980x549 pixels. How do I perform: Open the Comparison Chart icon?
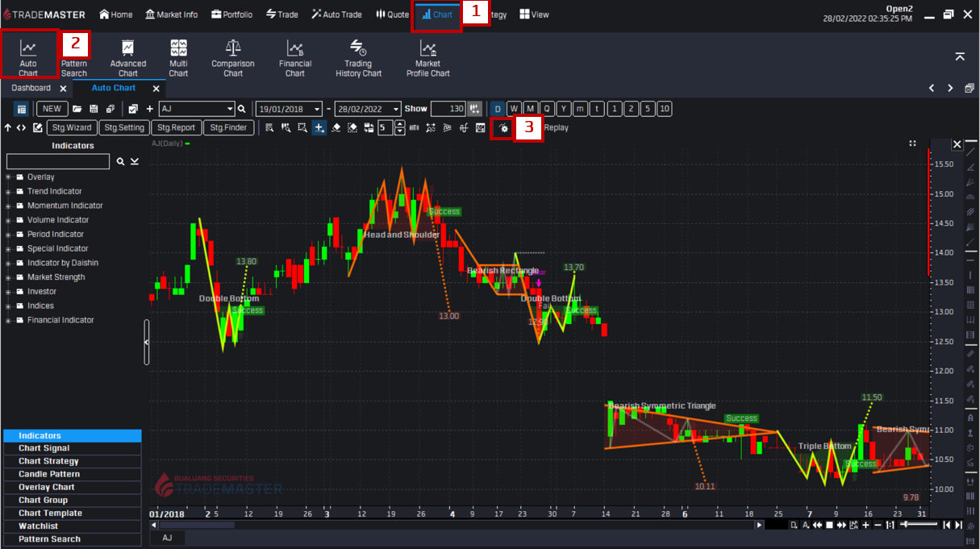tap(233, 56)
